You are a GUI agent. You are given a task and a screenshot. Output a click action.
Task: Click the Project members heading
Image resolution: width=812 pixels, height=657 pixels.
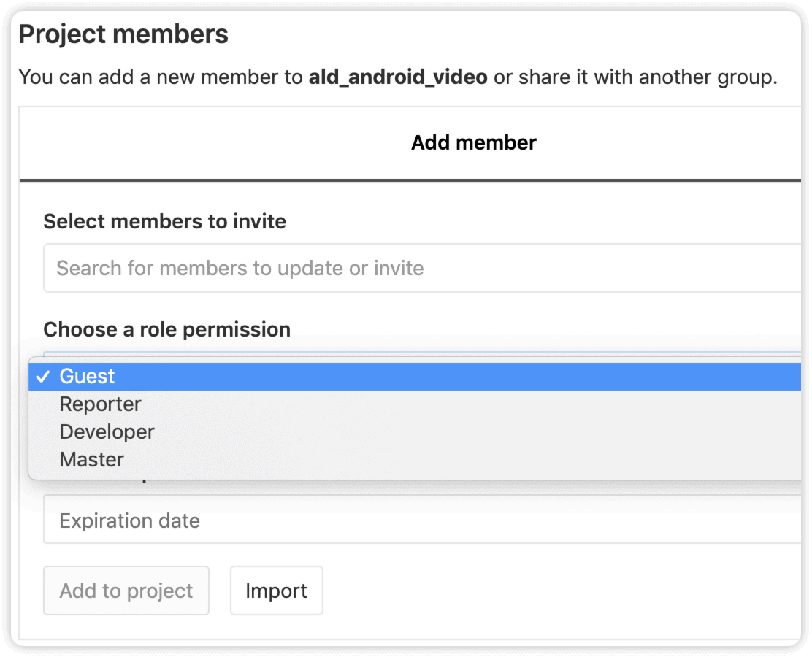pos(123,34)
